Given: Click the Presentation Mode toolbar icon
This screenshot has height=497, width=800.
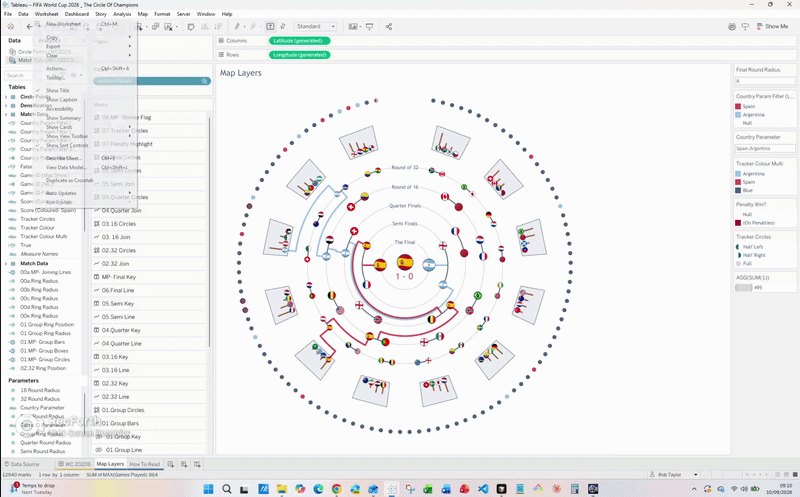Looking at the screenshot, I should pos(369,27).
